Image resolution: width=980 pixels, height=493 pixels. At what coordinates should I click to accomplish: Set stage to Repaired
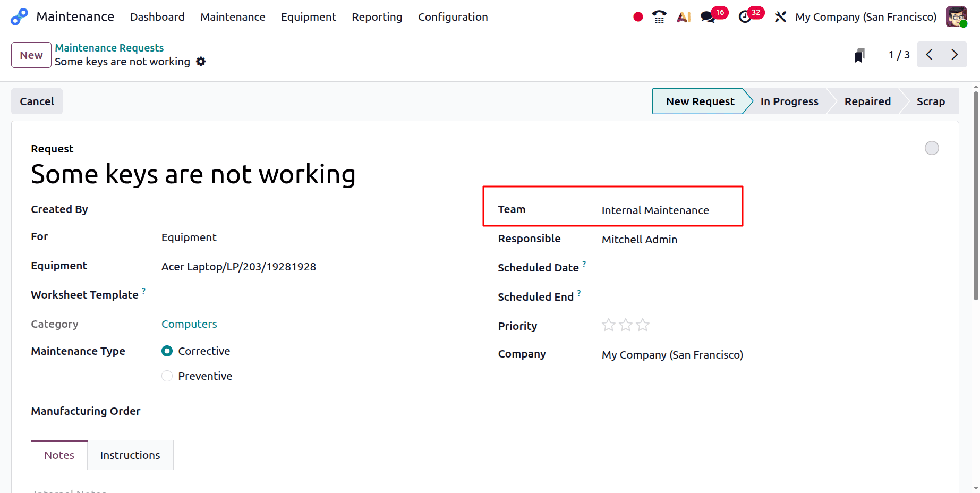(867, 101)
